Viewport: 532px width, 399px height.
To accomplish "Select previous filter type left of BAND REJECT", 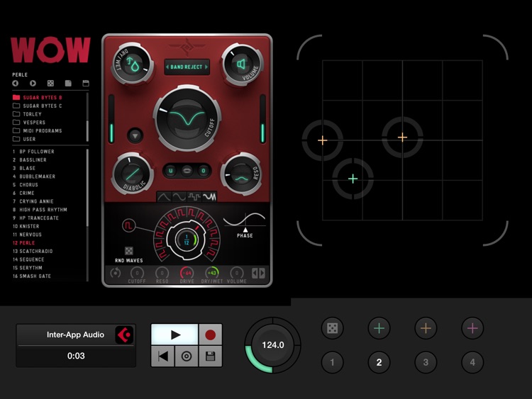I will pos(167,67).
